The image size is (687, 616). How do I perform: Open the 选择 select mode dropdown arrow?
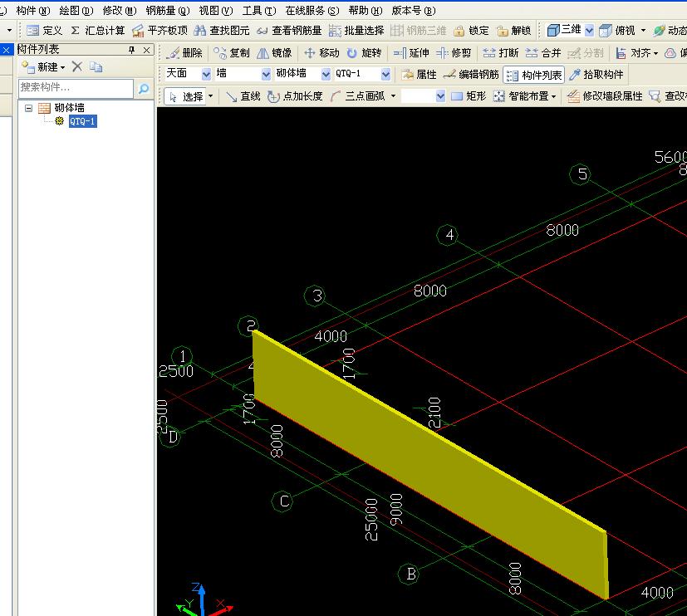(x=211, y=95)
